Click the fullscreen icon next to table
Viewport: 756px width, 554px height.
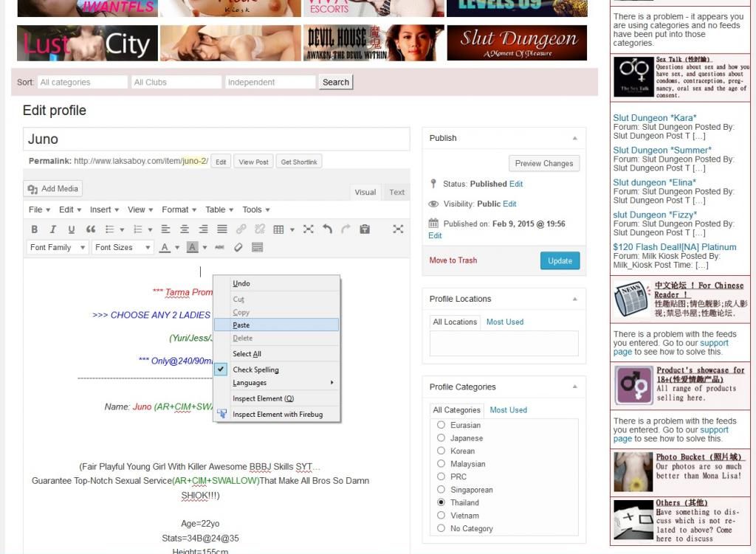point(308,229)
